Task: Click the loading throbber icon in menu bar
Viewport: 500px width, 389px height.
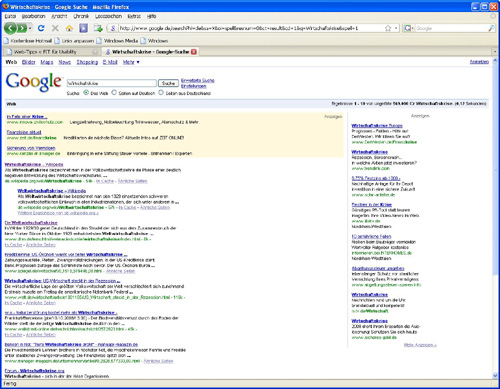Action: 493,16
